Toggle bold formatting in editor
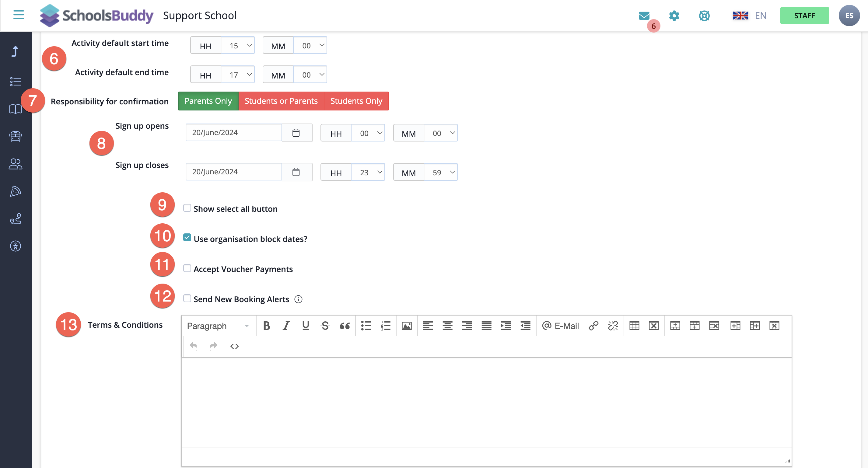Screen dimensions: 868x468 click(267, 326)
